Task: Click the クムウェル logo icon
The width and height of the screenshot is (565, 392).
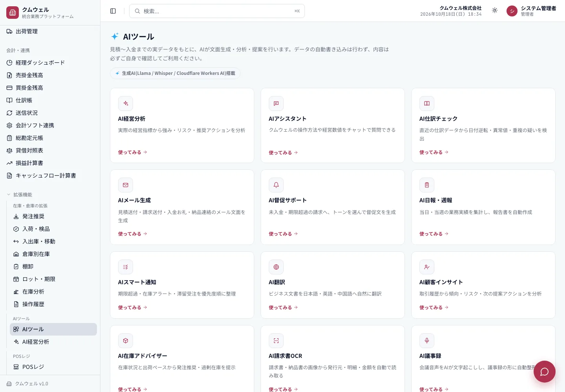Action: click(13, 13)
